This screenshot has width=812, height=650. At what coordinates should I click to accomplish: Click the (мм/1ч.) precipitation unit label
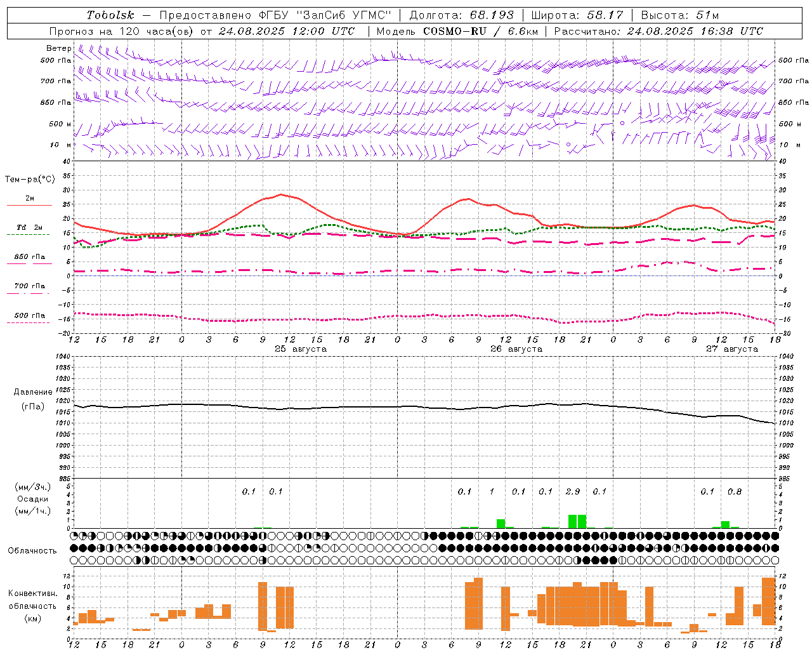point(33,511)
